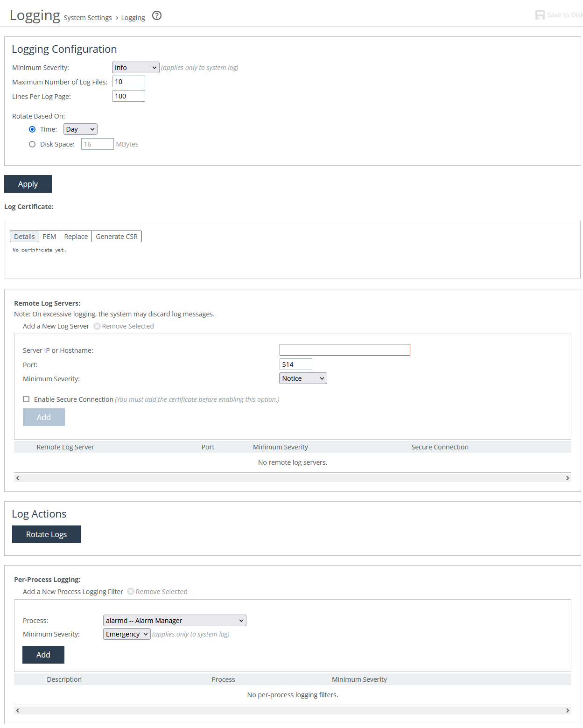Screen dimensions: 583x728
Task: Open the Emergency severity dropdown
Action: pyautogui.click(x=126, y=634)
